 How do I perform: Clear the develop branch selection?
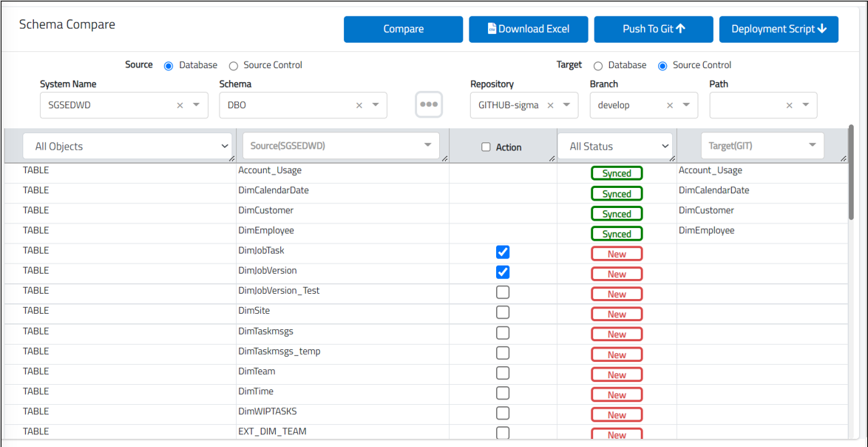click(x=670, y=105)
